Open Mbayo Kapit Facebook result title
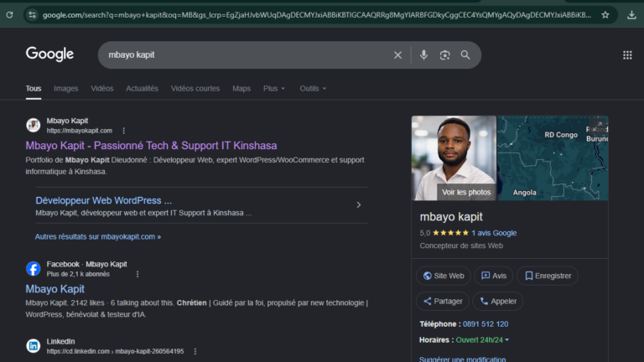This screenshot has height=362, width=644. pos(55,288)
